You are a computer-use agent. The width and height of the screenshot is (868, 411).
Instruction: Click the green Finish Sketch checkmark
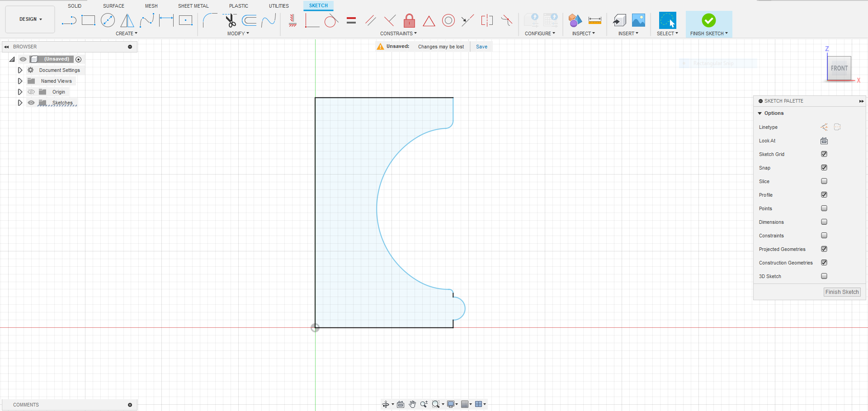click(708, 20)
